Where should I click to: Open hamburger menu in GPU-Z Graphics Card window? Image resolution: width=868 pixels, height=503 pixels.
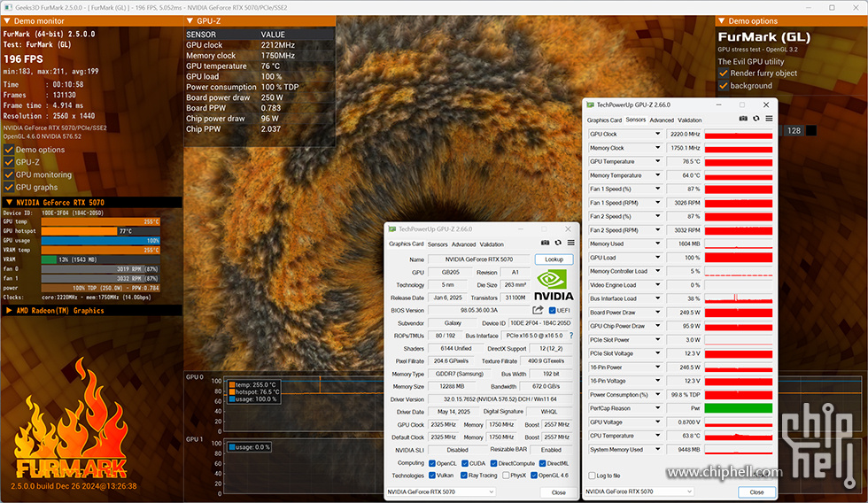(x=570, y=243)
